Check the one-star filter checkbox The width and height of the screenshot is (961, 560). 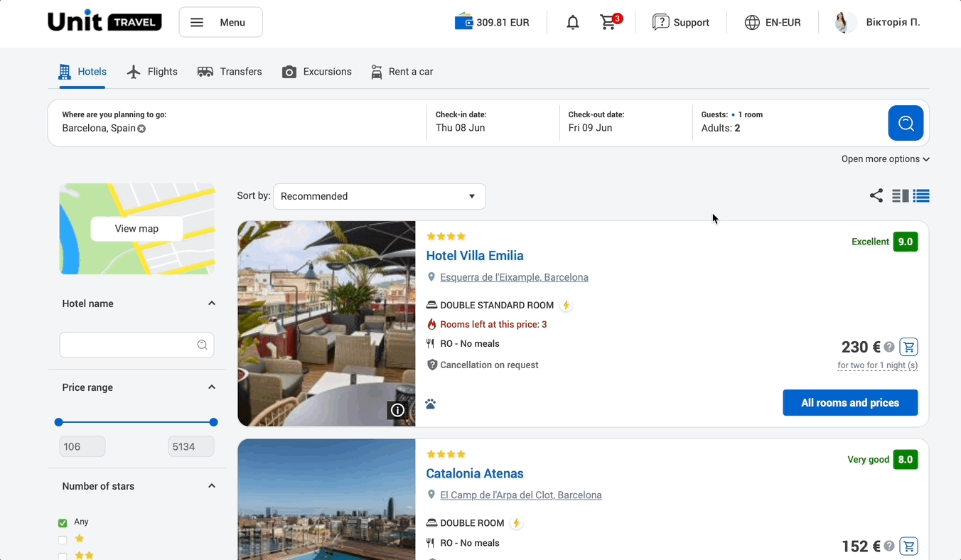point(63,539)
